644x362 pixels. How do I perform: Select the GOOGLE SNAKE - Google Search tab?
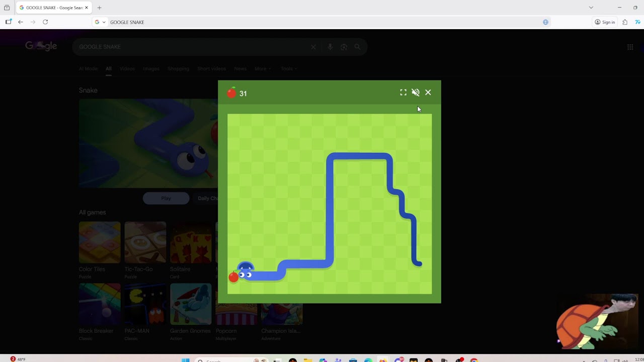point(53,8)
